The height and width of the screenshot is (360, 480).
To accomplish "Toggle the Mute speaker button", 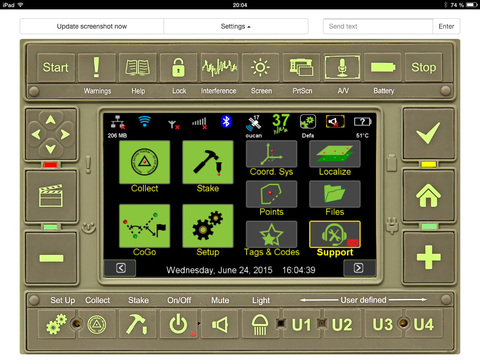I will tap(220, 324).
